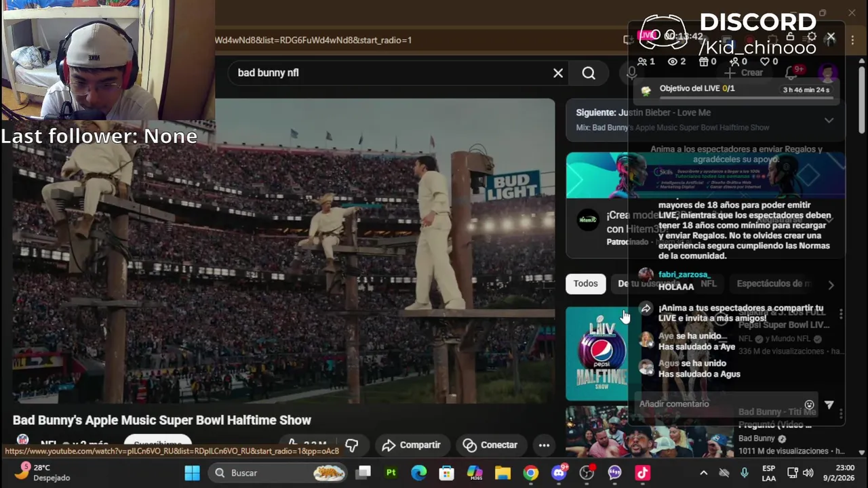Switch to Google Chrome in taskbar
The height and width of the screenshot is (488, 868).
click(530, 473)
